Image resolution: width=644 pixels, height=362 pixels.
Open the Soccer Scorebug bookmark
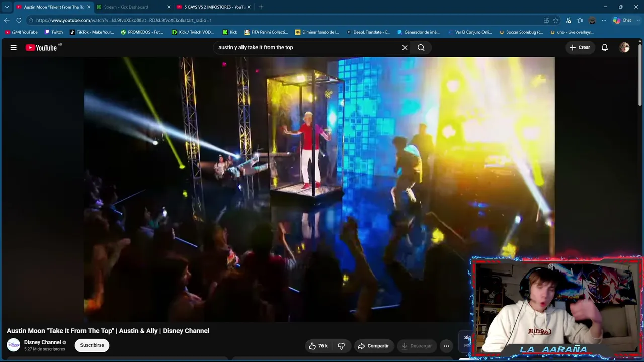pos(521,32)
